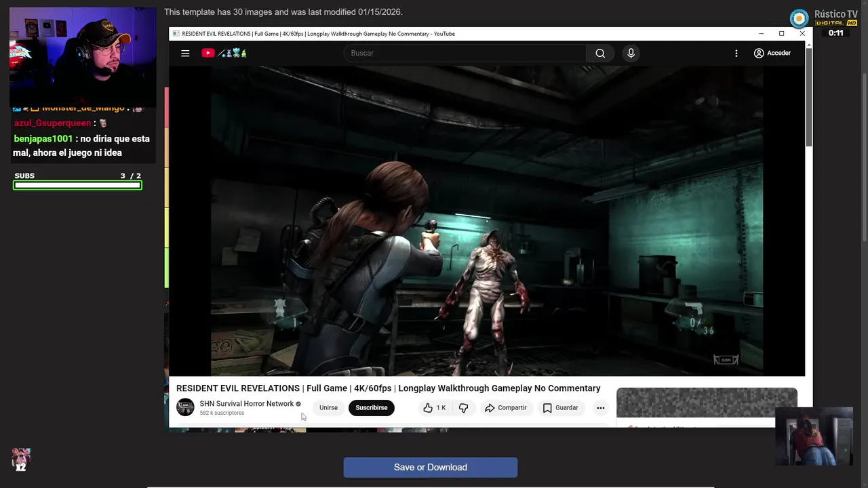Click the benjapas1001 chat username
The image size is (868, 488).
click(x=43, y=138)
